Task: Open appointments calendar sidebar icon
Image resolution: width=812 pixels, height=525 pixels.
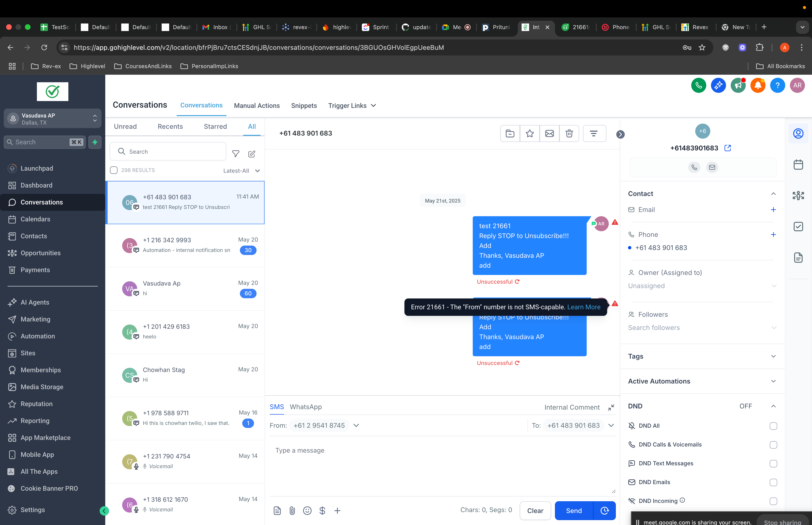Action: click(798, 165)
